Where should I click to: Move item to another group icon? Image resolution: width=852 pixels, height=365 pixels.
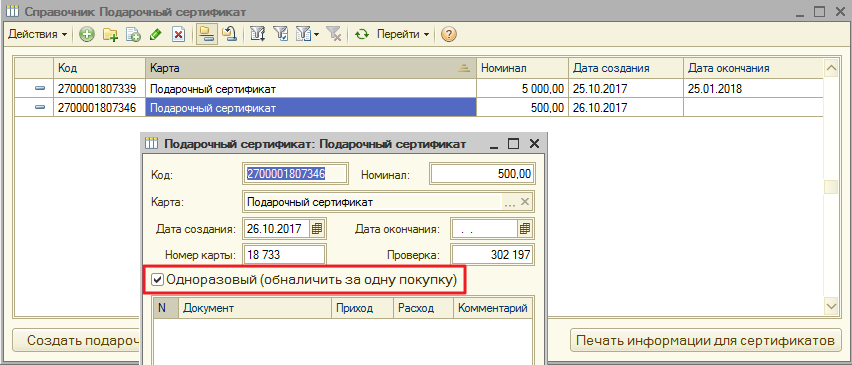pyautogui.click(x=229, y=35)
